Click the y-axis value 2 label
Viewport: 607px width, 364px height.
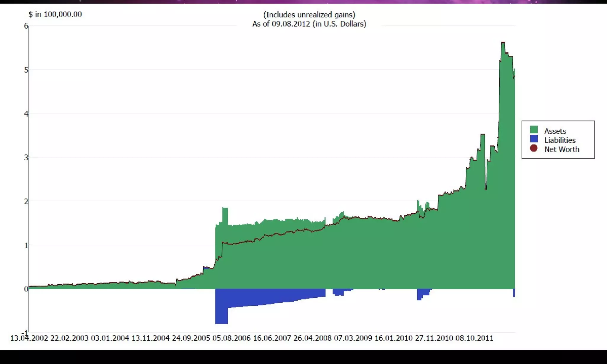coord(26,201)
